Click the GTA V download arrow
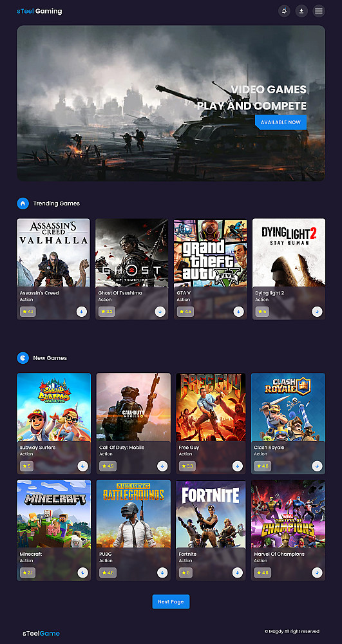This screenshot has width=342, height=644. (x=238, y=312)
